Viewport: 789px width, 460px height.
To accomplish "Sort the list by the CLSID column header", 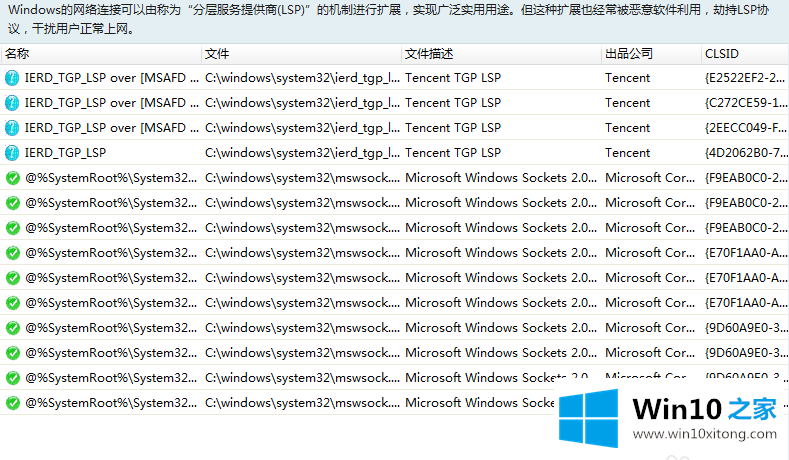I will pyautogui.click(x=745, y=54).
